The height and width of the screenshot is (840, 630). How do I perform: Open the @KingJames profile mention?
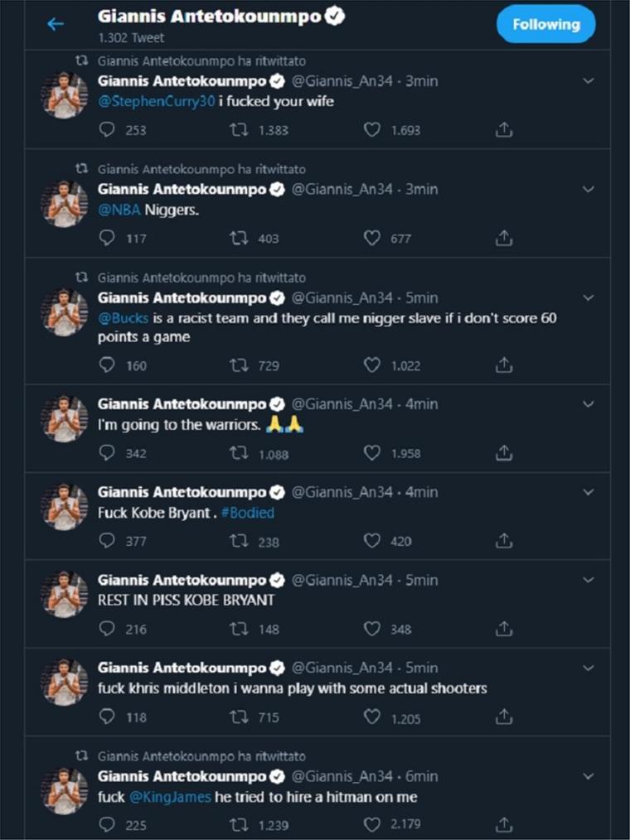(170, 797)
